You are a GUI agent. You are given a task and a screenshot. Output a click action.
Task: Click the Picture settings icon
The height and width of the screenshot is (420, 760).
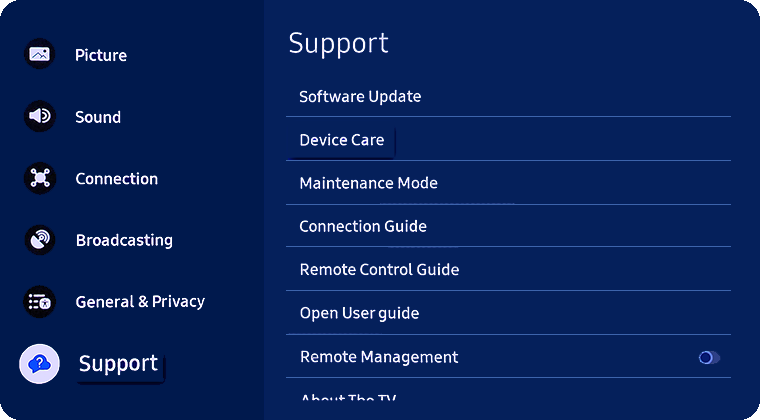point(40,54)
